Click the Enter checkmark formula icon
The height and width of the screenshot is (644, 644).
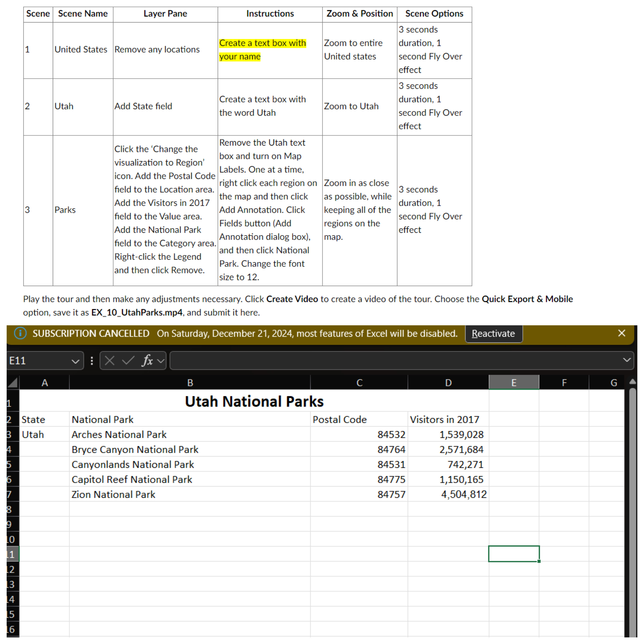point(128,361)
